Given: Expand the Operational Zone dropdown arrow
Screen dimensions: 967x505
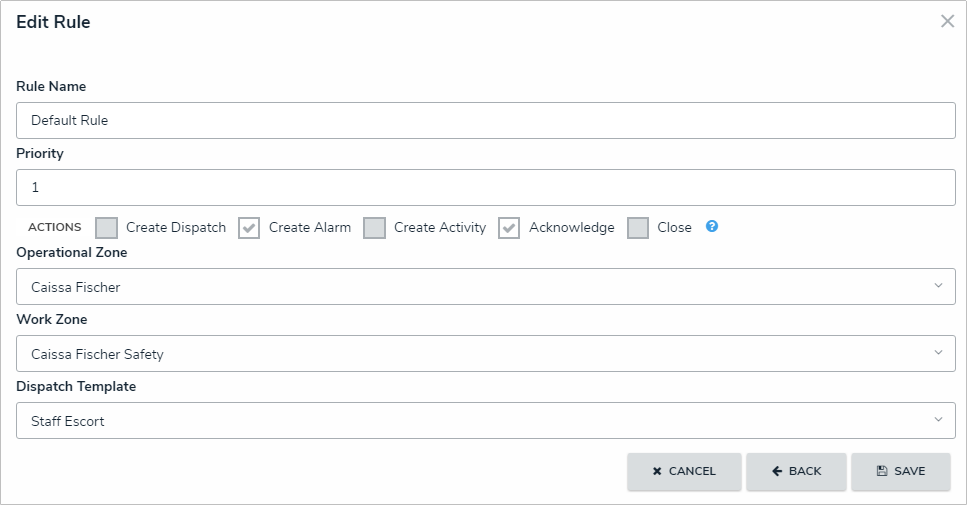Looking at the screenshot, I should (x=938, y=286).
